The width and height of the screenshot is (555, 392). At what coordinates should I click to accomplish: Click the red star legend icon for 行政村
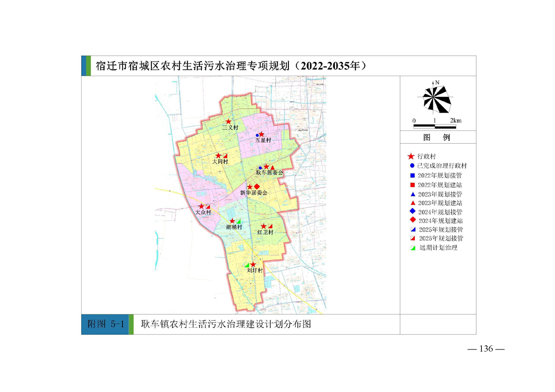(410, 156)
